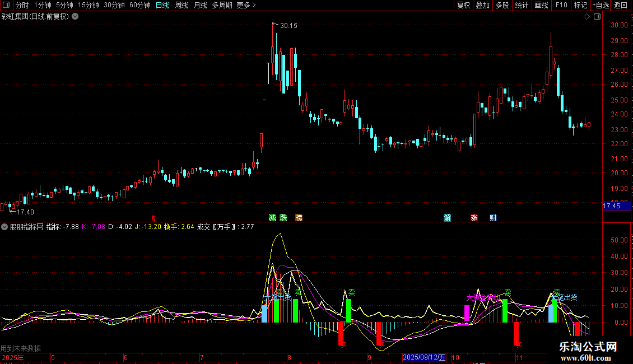
Task: Click the 复权 adjustment button
Action: click(463, 5)
